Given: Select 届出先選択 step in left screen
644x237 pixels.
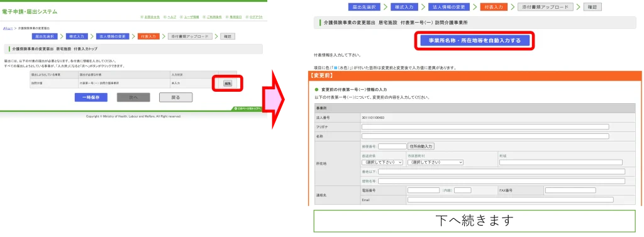Looking at the screenshot, I should (x=45, y=36).
